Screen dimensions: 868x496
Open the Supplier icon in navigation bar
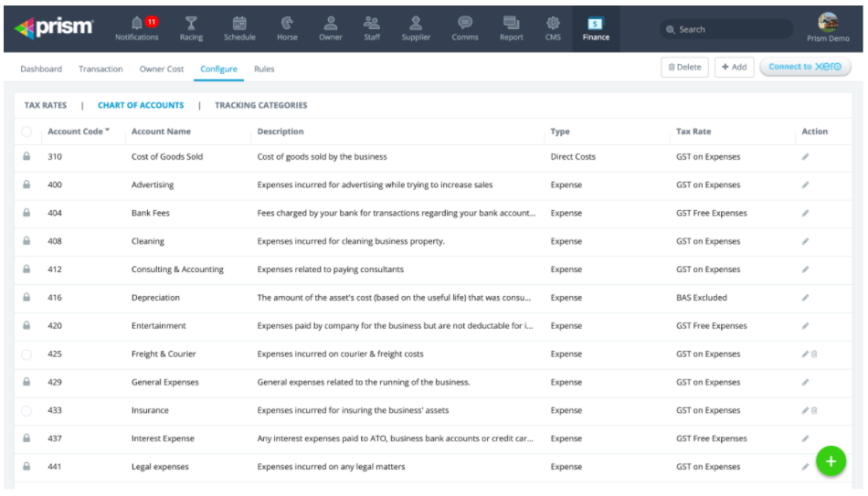(416, 23)
